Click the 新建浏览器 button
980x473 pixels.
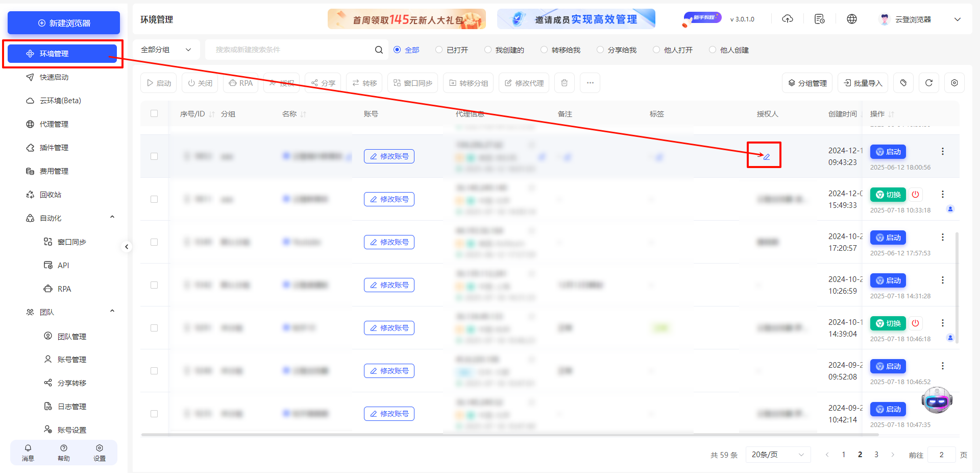[x=64, y=23]
